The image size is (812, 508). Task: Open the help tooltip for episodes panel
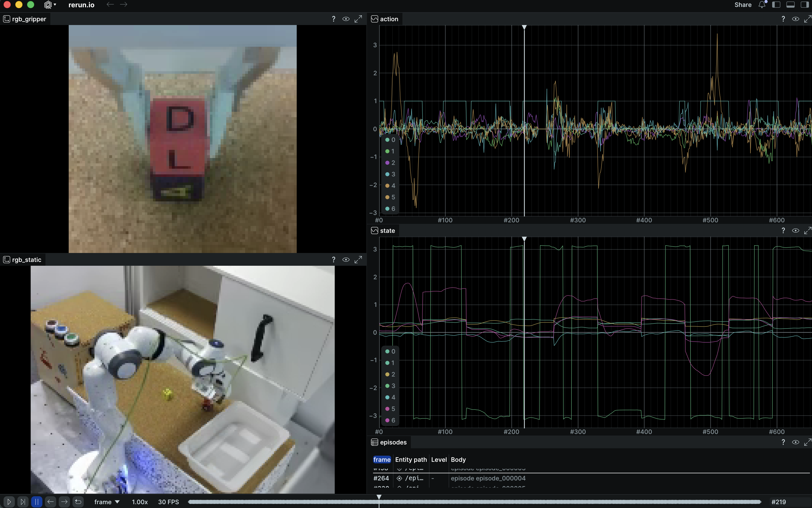pyautogui.click(x=783, y=442)
